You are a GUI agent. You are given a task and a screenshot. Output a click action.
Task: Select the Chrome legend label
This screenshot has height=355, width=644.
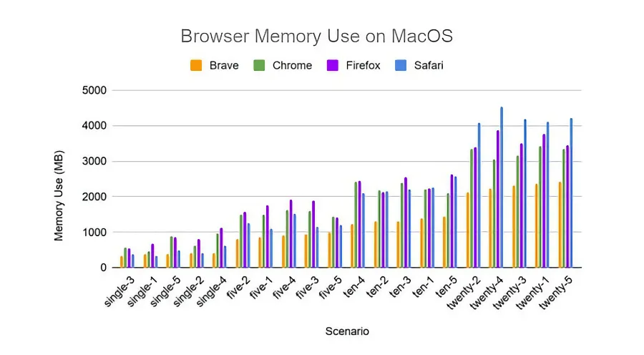(292, 66)
